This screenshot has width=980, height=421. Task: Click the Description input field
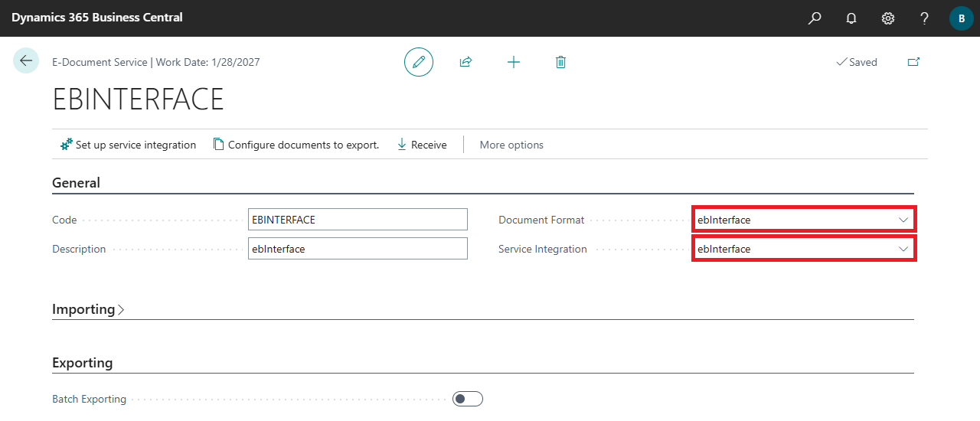358,249
